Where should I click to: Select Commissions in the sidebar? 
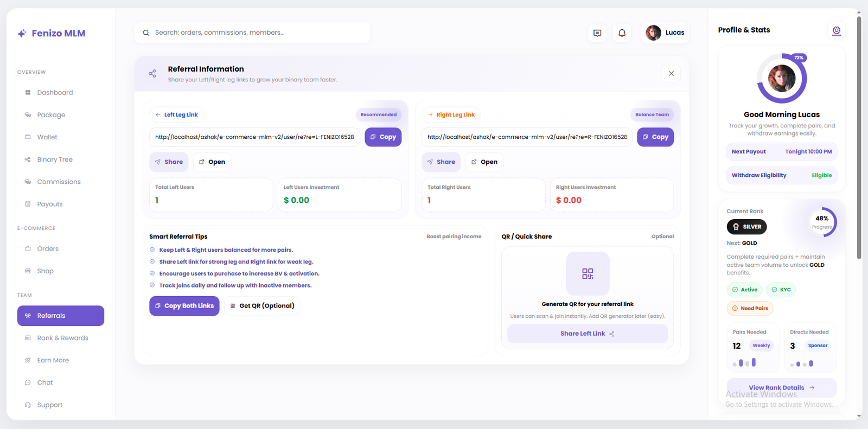coord(59,182)
